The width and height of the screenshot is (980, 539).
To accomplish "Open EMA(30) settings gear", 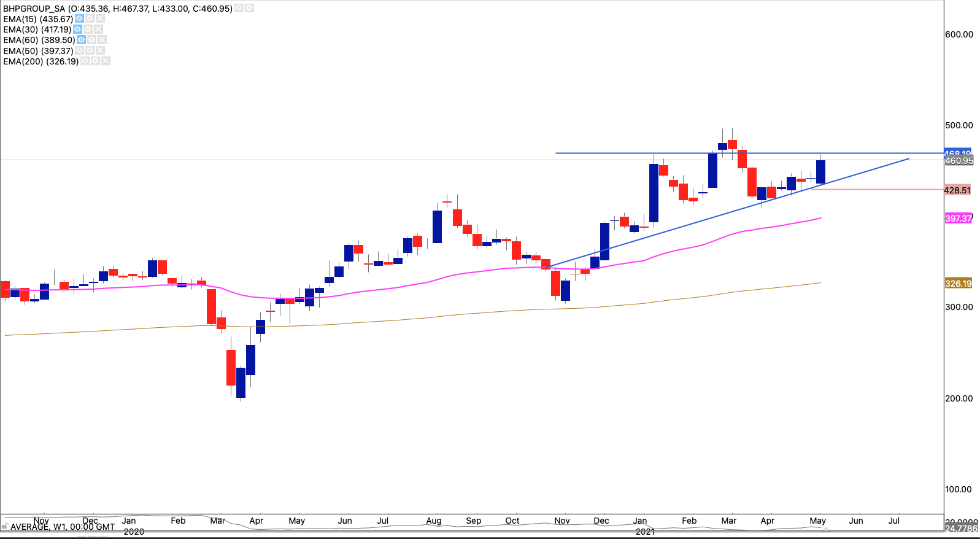I will (x=88, y=29).
